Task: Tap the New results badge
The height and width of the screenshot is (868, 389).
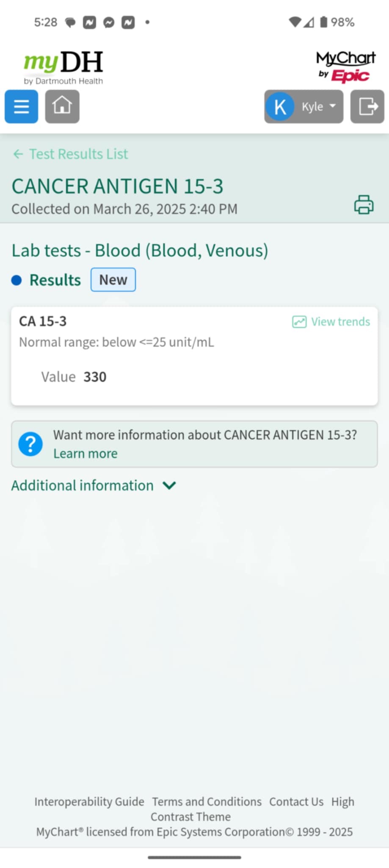Action: coord(113,280)
